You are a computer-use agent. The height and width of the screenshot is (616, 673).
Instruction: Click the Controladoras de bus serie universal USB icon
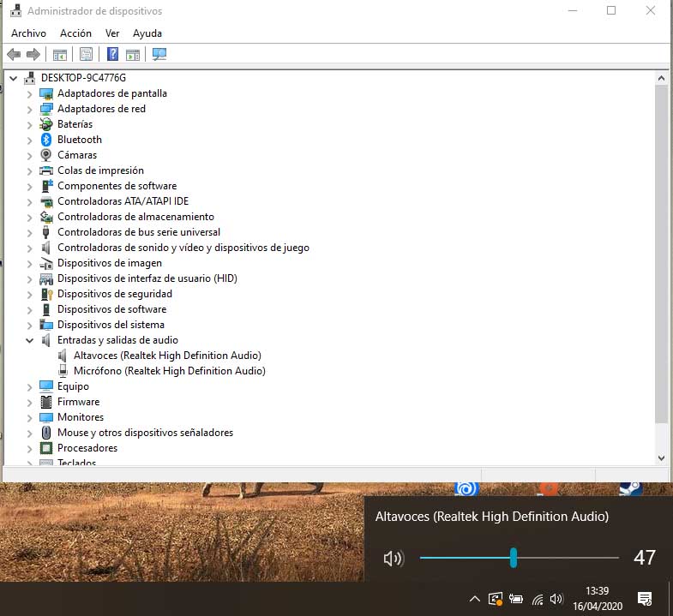point(46,232)
